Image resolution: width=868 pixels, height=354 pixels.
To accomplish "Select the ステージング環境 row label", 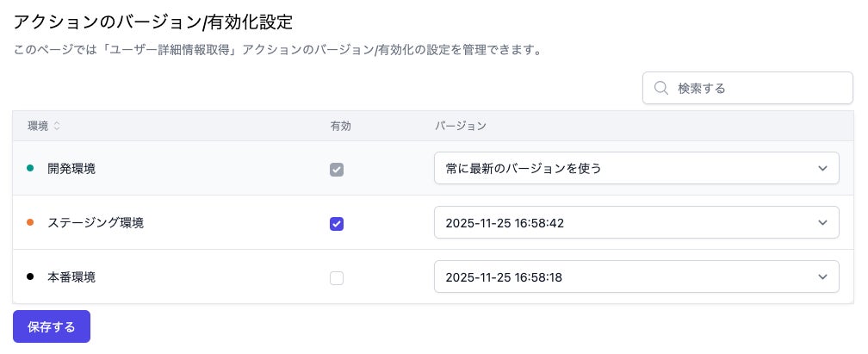I will (96, 223).
